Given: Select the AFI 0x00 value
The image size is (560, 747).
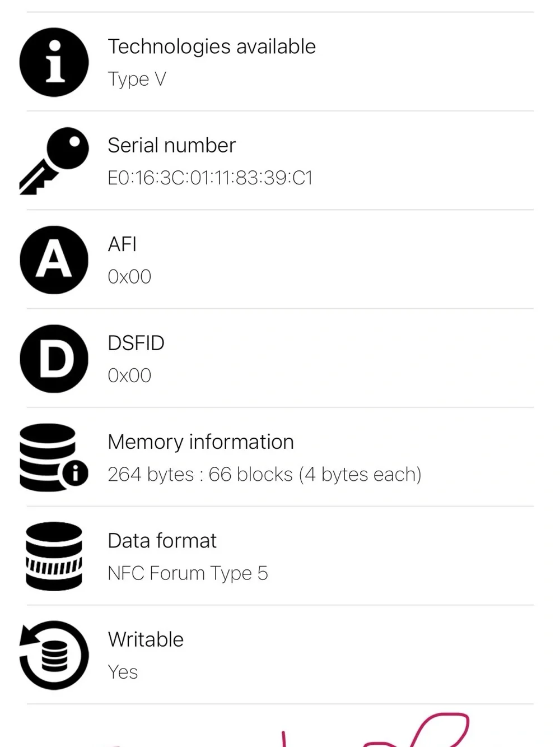Looking at the screenshot, I should (129, 276).
